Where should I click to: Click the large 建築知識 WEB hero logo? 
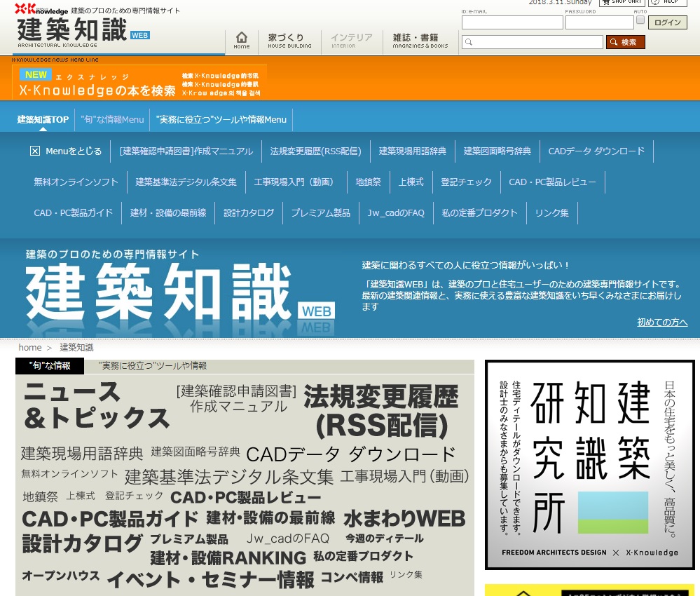pyautogui.click(x=180, y=292)
